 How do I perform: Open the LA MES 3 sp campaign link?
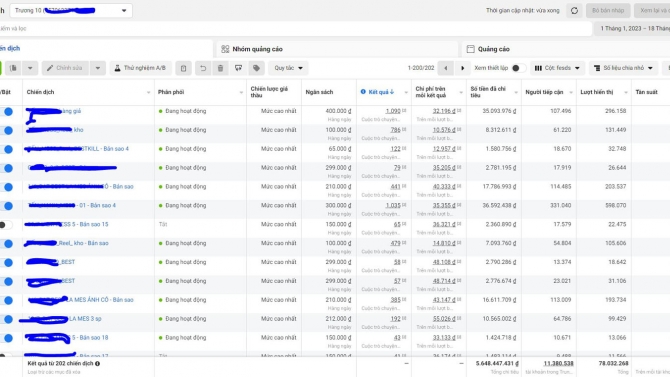pos(65,318)
